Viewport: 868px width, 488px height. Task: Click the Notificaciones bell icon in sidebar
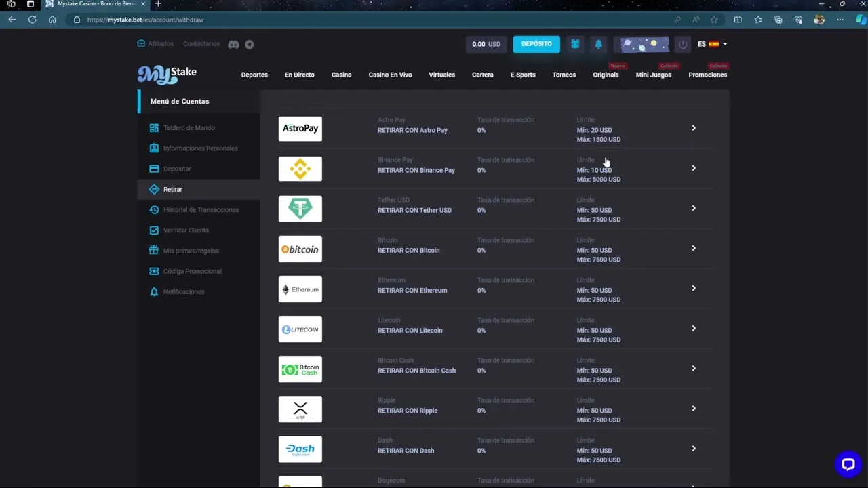(154, 291)
